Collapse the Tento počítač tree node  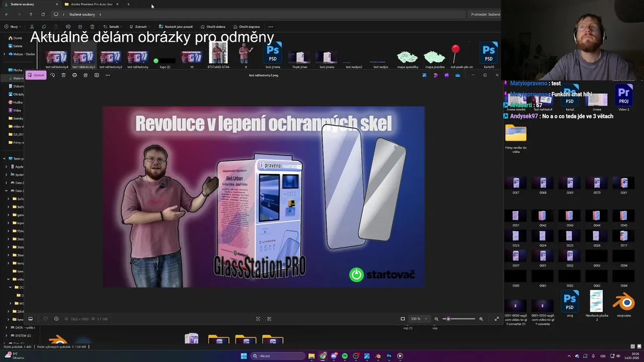tap(5, 158)
